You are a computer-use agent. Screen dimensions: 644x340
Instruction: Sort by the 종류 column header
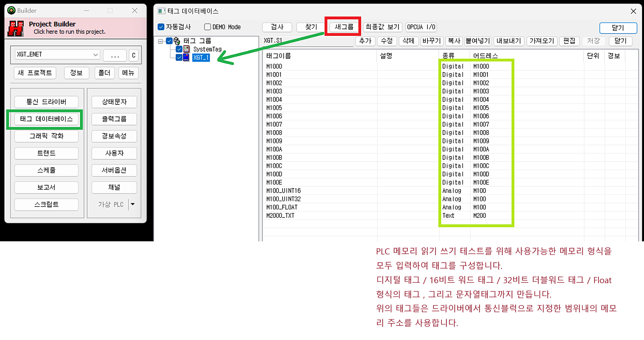click(x=454, y=56)
